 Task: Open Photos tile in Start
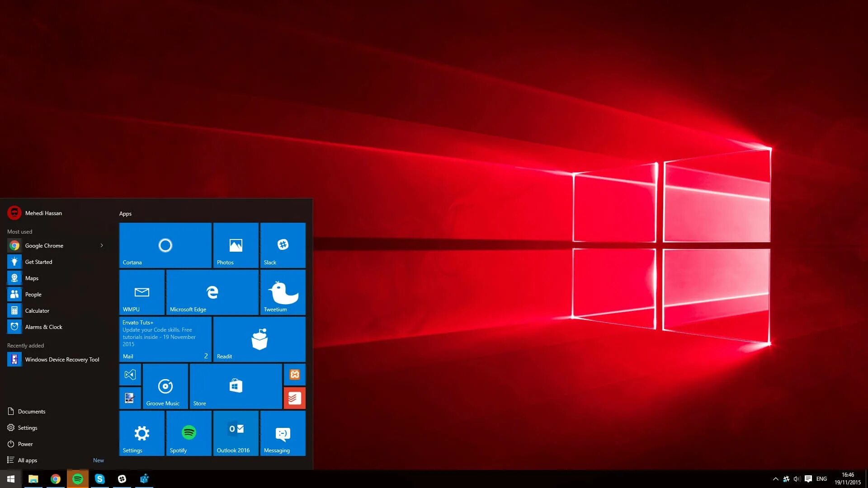236,245
